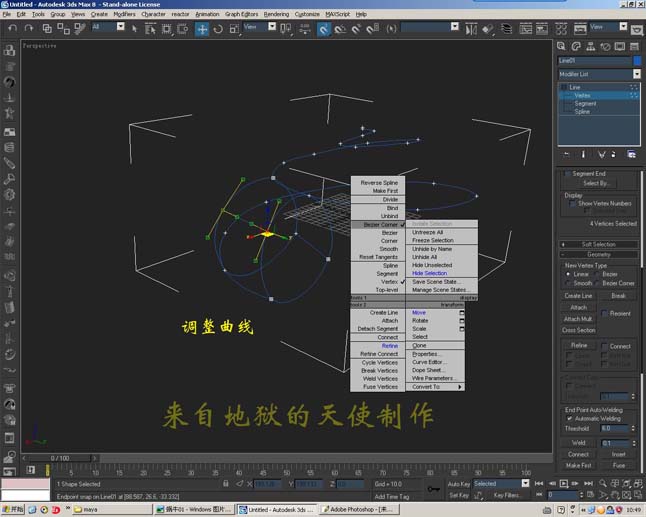The image size is (646, 517).
Task: Collapse the Geometry rollout
Action: [x=599, y=255]
